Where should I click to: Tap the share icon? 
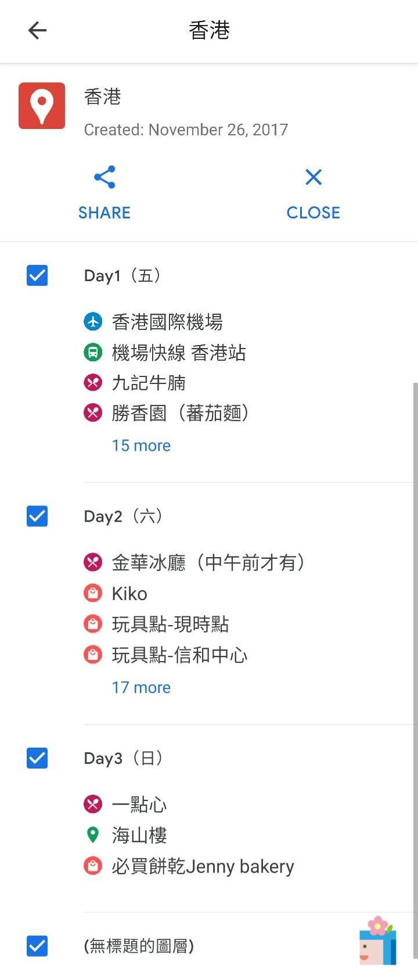[105, 177]
